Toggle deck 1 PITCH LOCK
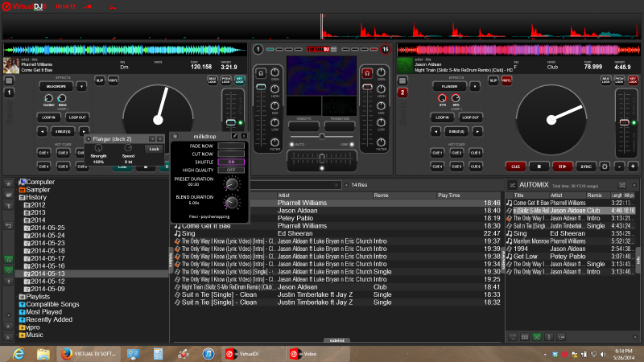This screenshot has height=362, width=644. 226,80
